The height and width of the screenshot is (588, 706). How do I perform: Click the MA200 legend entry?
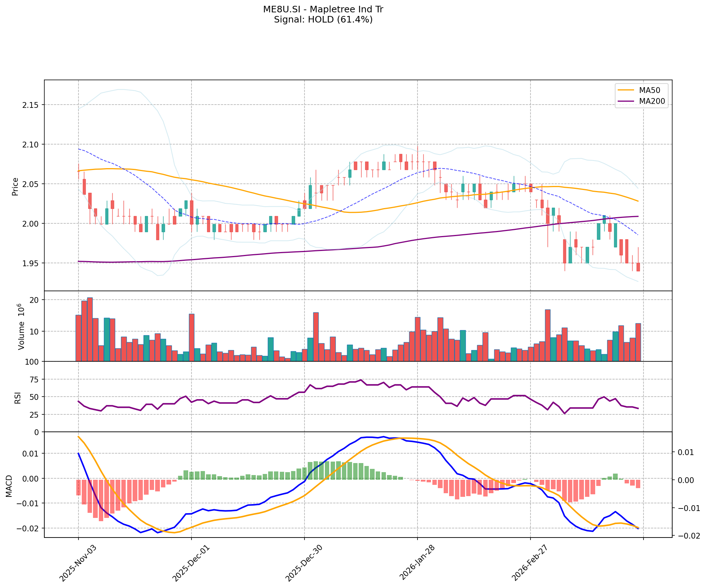652,101
